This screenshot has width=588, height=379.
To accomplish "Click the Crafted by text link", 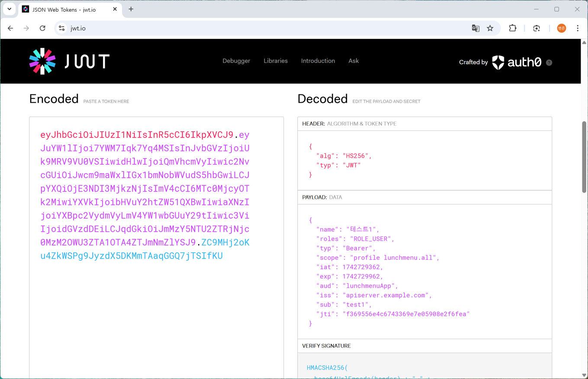I will (x=473, y=62).
